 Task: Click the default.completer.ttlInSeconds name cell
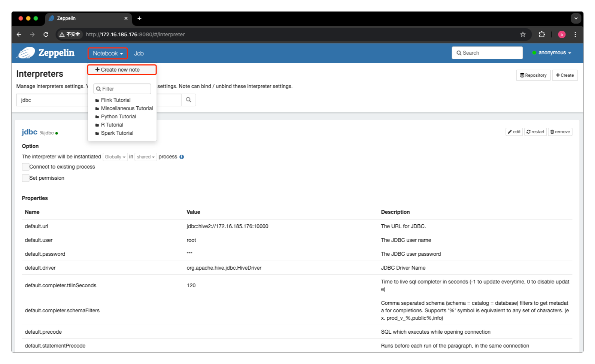61,285
